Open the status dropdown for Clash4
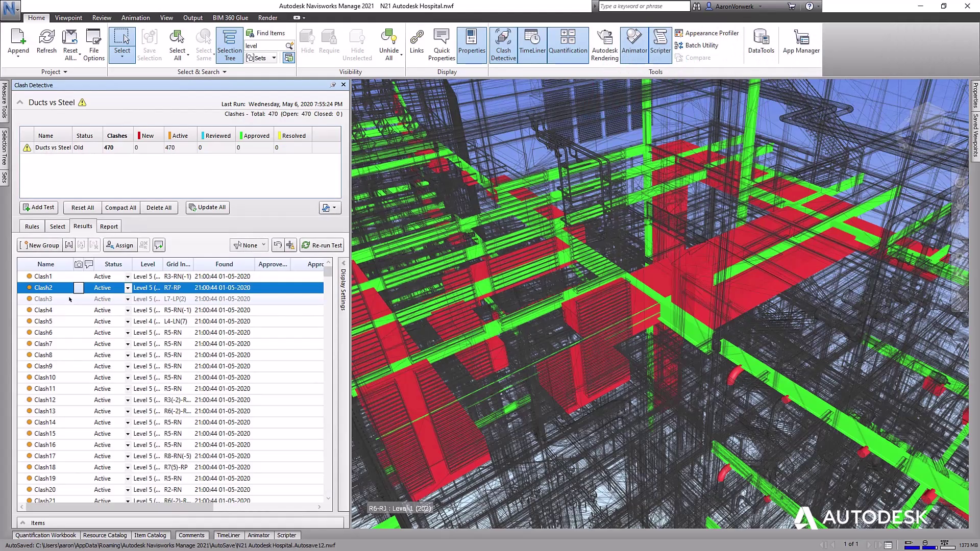980x551 pixels. pos(128,310)
